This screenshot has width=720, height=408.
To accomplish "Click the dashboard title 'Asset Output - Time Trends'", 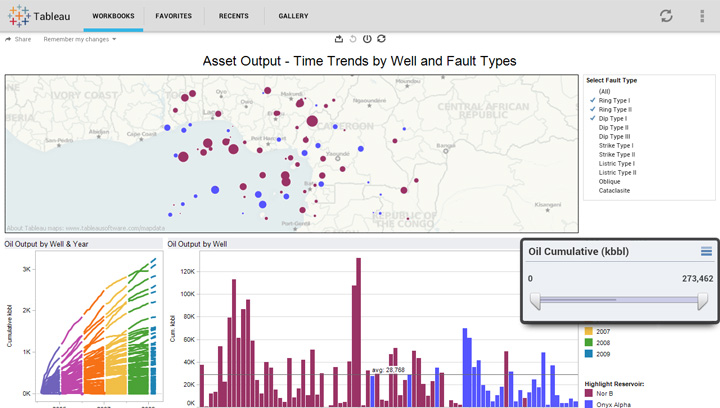I will (360, 61).
